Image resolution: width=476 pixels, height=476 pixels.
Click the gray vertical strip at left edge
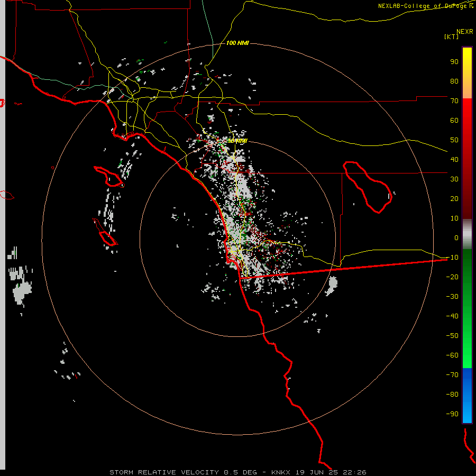click(x=3, y=235)
